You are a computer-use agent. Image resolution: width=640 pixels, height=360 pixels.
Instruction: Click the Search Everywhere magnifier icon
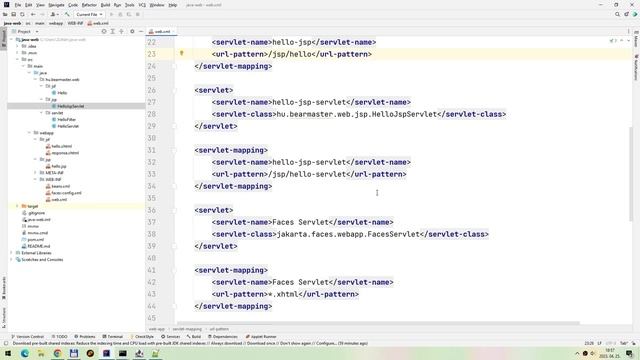point(617,14)
